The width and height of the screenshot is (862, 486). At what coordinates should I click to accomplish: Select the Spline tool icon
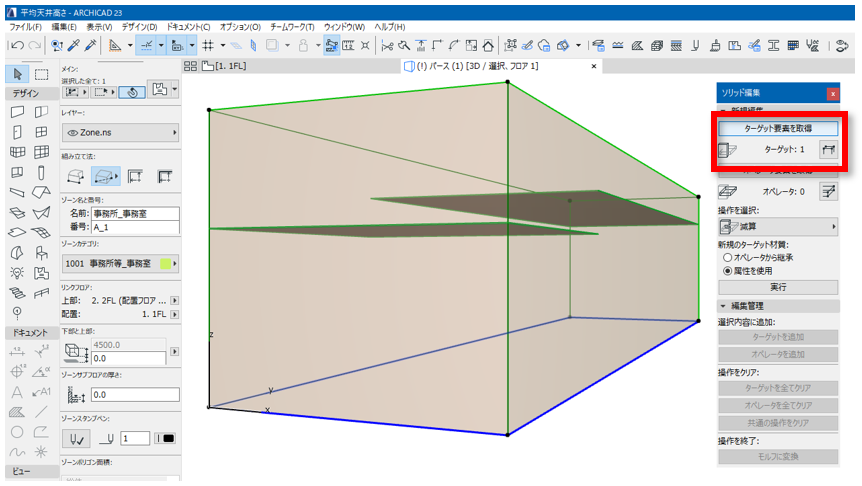[17, 452]
